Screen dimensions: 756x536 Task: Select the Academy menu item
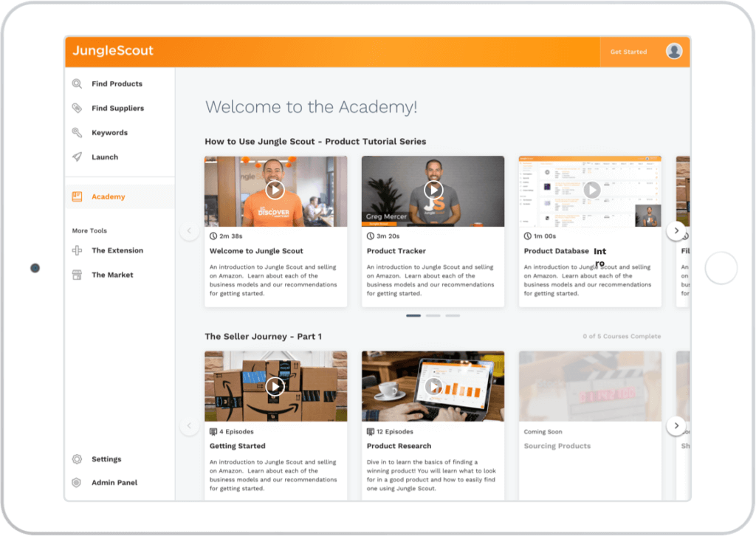tap(120, 196)
